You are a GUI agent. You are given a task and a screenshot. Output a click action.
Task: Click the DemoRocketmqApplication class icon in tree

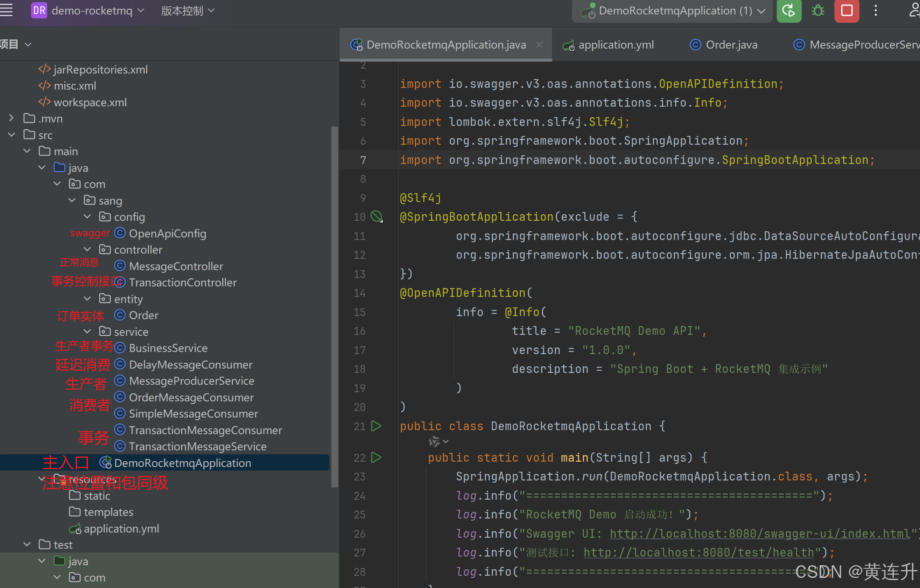point(105,463)
